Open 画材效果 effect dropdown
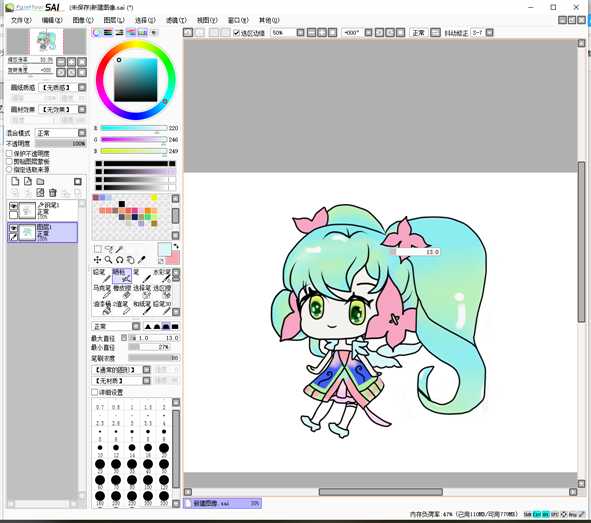The height and width of the screenshot is (523, 591). pos(82,109)
